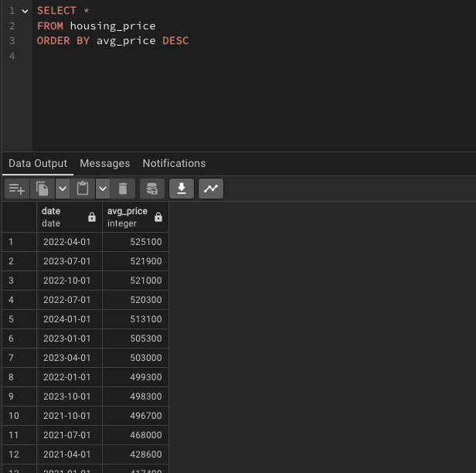This screenshot has width=476, height=473.
Task: Click the cell with date 2021-10-01
Action: tap(70, 416)
